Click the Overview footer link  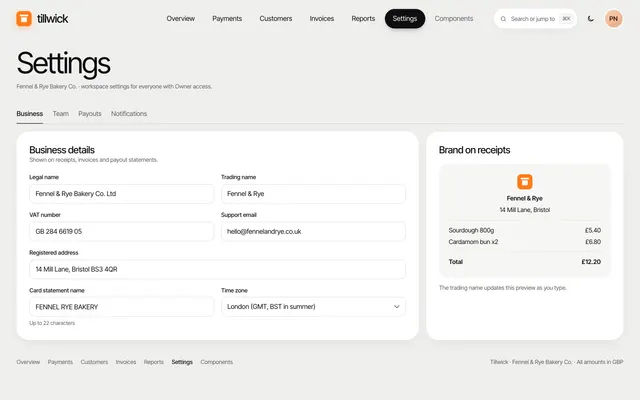click(x=28, y=362)
